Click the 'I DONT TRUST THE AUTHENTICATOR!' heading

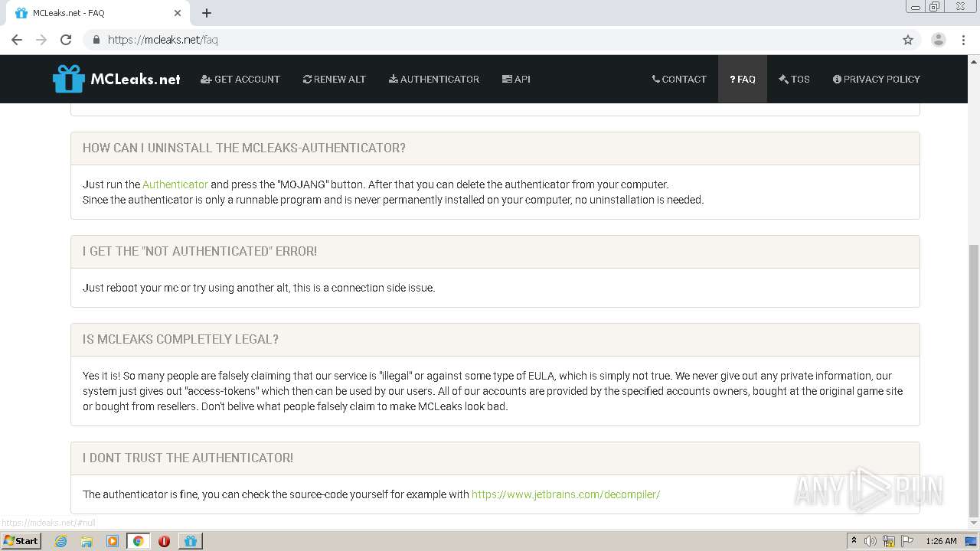click(x=188, y=458)
